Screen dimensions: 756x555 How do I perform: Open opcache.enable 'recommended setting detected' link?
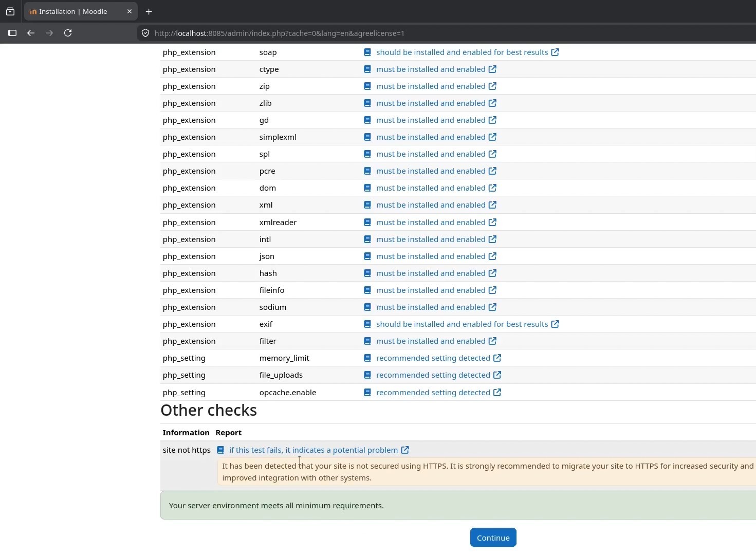click(x=433, y=393)
